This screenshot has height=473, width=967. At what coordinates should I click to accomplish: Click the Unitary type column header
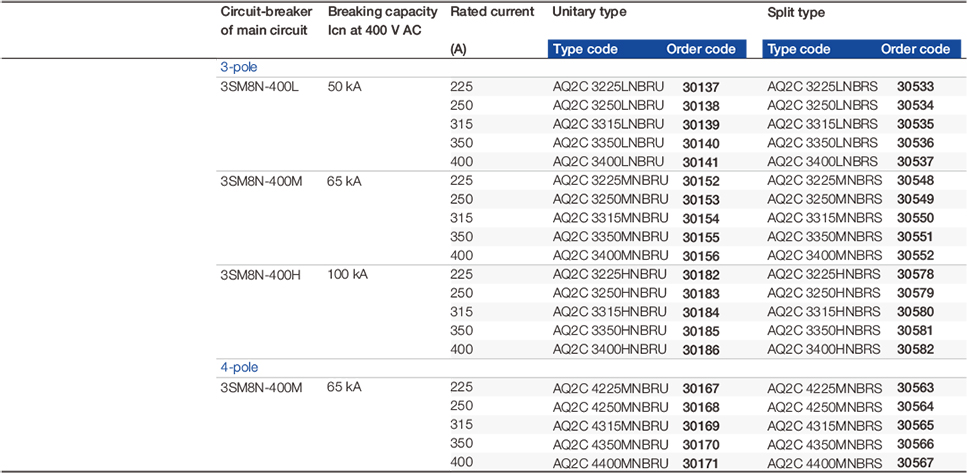(x=589, y=12)
